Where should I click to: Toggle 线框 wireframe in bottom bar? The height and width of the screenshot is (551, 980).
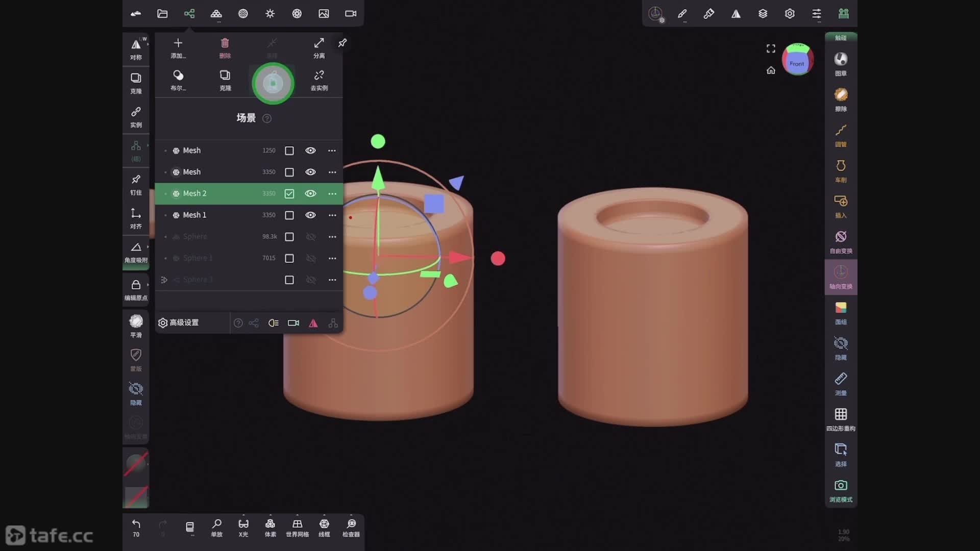324,528
